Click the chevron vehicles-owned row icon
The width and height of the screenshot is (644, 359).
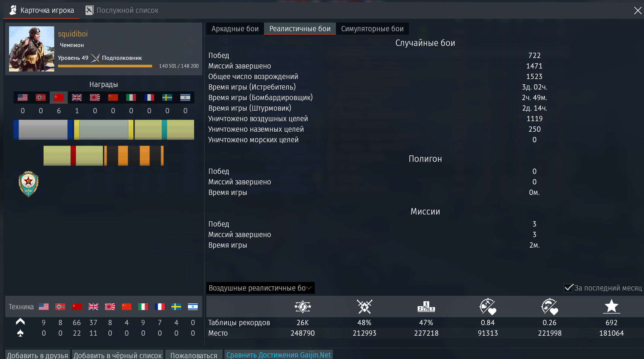point(20,322)
